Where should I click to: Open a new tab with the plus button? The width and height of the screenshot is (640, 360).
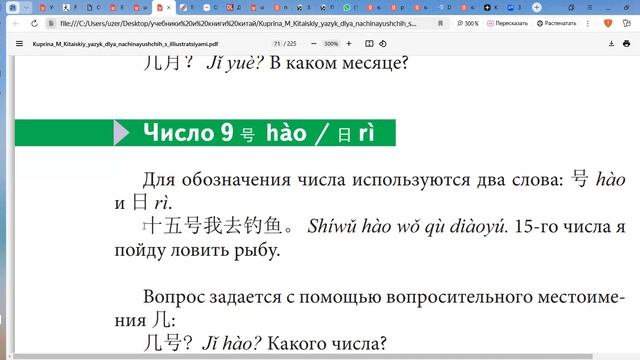click(536, 7)
